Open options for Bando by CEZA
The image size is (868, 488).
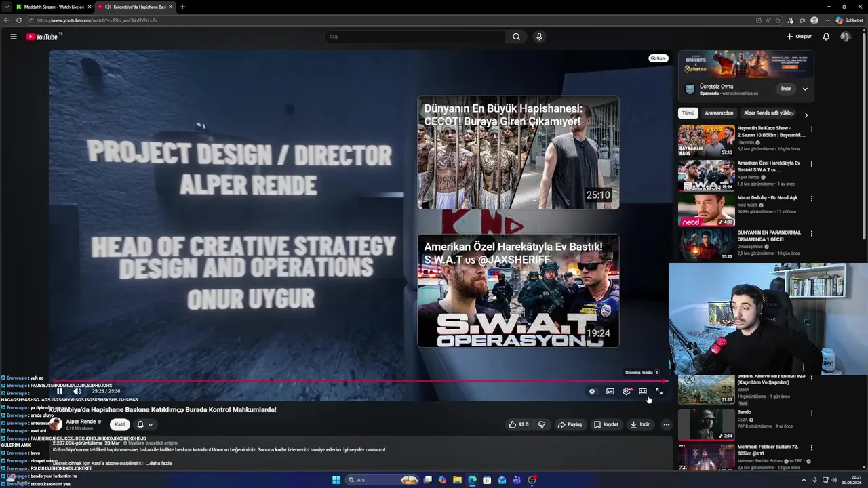coord(811,413)
